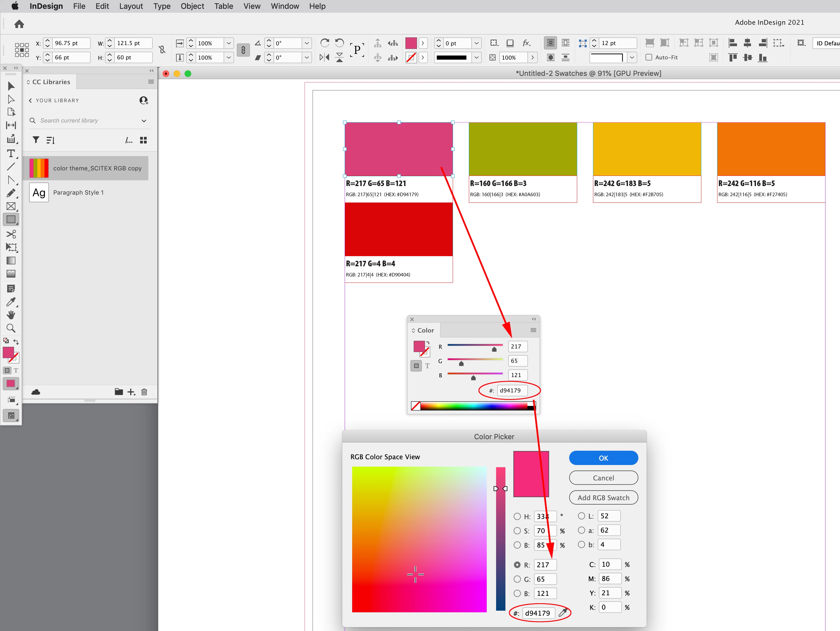The height and width of the screenshot is (631, 840).
Task: Click the Hand tool
Action: [11, 315]
